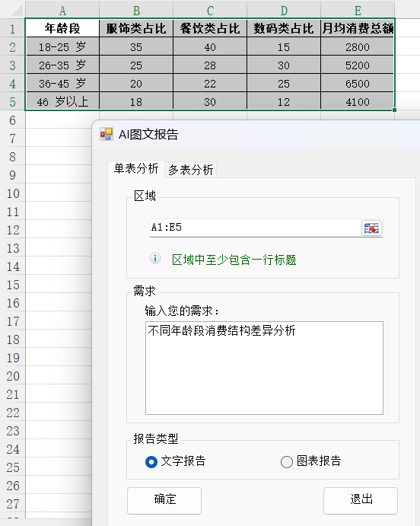This screenshot has width=420, height=526.
Task: Click inside the 需求 requirement text box
Action: (x=264, y=368)
